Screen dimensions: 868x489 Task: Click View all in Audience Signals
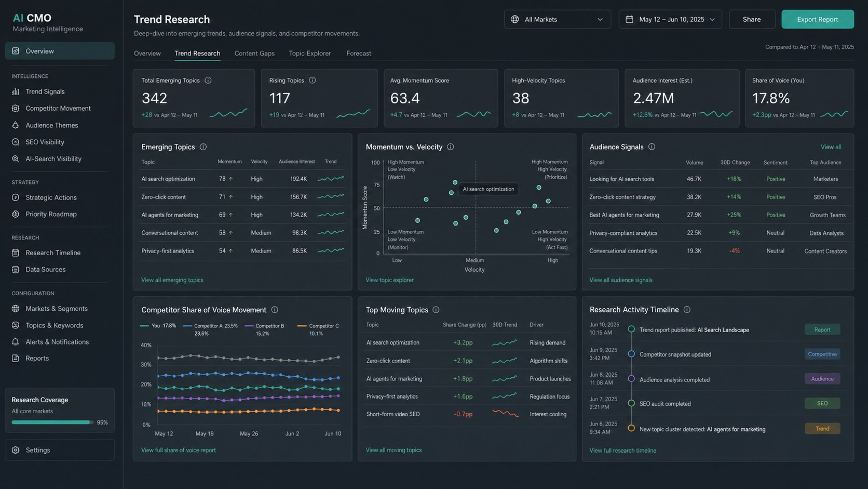tap(831, 147)
